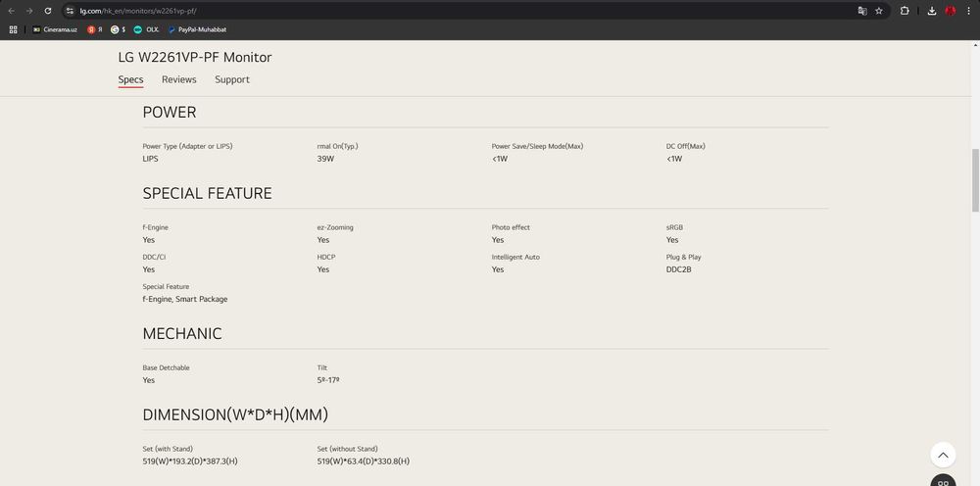The height and width of the screenshot is (486, 980).
Task: Click the 'Set (with Stand)' label
Action: click(168, 449)
